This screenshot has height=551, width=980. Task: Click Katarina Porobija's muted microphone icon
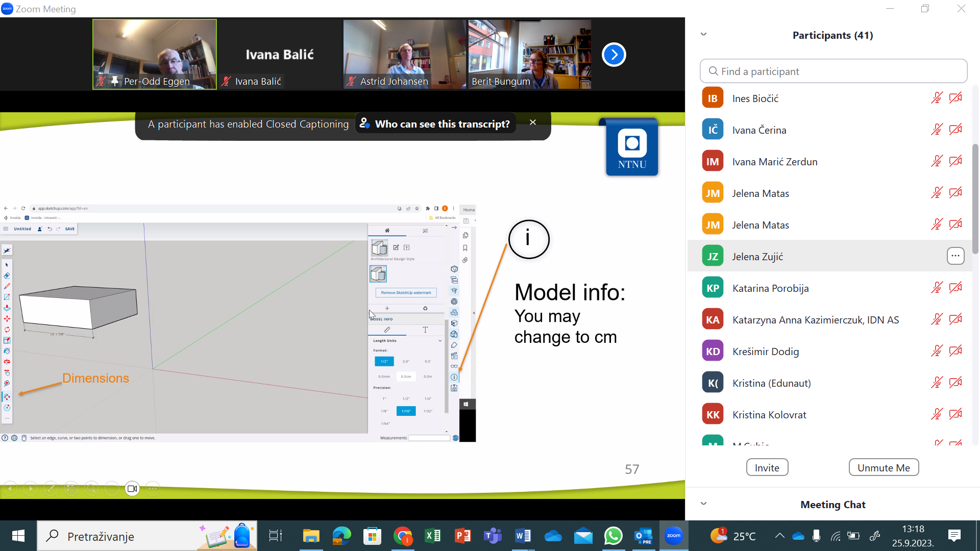click(936, 288)
